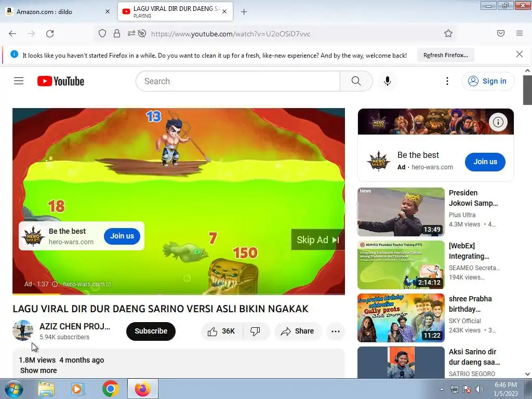
Task: Show hidden system tray icons
Action: (442, 389)
